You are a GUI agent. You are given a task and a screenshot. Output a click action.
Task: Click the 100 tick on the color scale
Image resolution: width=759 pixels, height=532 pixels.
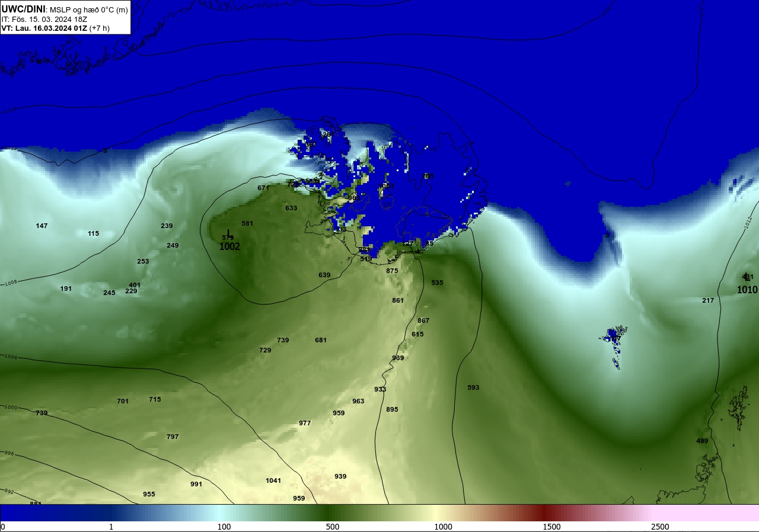224,527
